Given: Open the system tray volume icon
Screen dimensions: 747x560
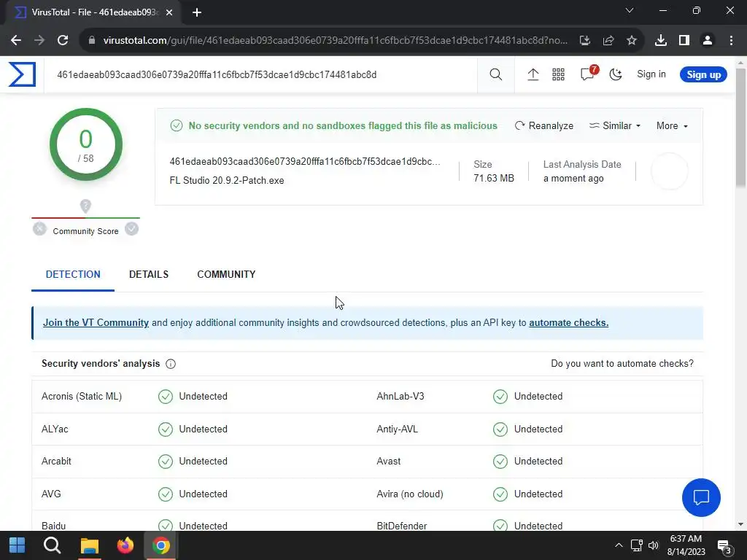Looking at the screenshot, I should point(653,545).
